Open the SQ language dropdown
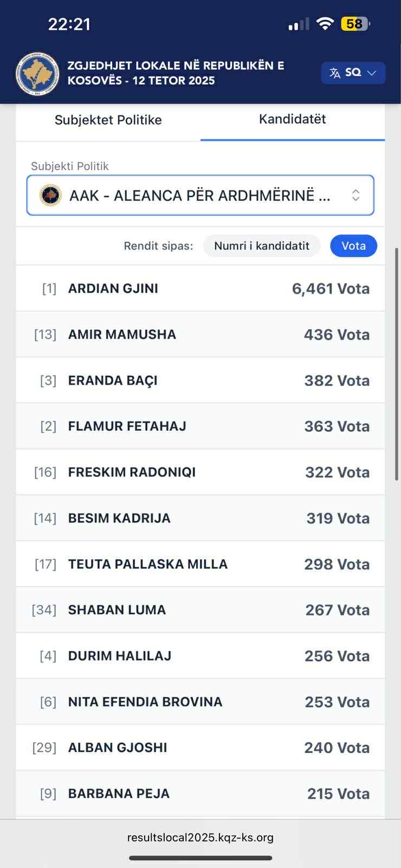Image resolution: width=401 pixels, height=868 pixels. [353, 73]
